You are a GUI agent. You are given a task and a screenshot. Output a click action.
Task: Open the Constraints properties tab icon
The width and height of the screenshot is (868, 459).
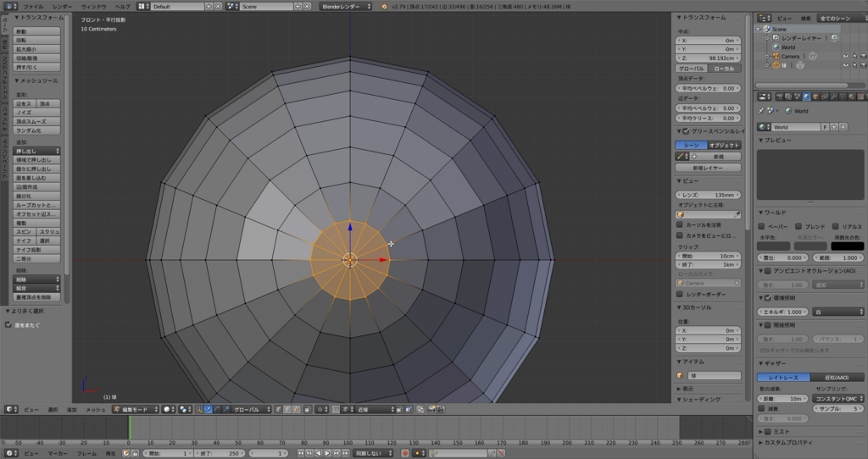825,97
